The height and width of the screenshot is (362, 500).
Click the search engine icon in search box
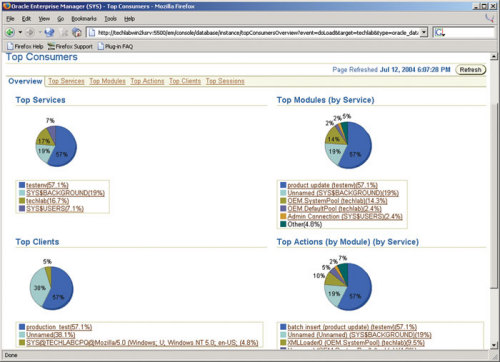[x=440, y=32]
